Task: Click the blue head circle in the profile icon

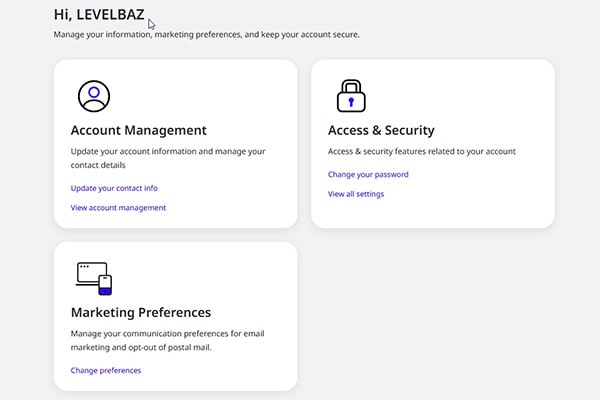Action: pos(94,92)
